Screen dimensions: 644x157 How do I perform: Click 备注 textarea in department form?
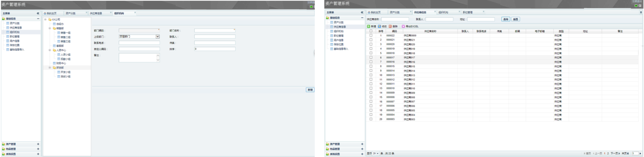click(139, 58)
